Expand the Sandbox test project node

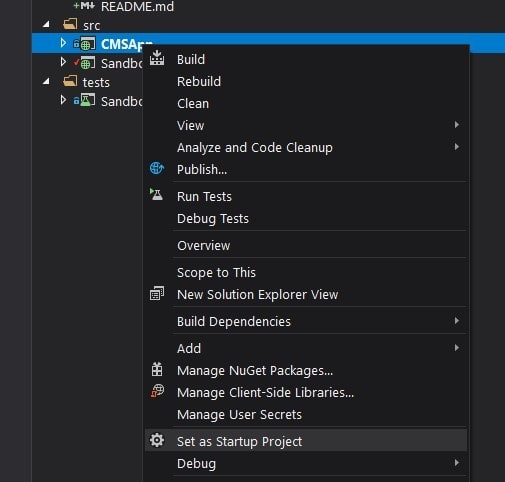(63, 100)
